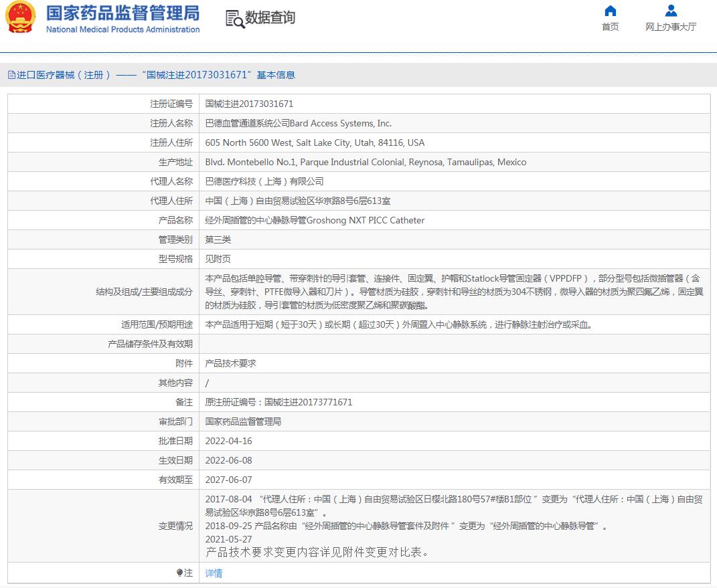Image resolution: width=717 pixels, height=588 pixels.
Task: Open the 详情 details link
Action: click(214, 573)
